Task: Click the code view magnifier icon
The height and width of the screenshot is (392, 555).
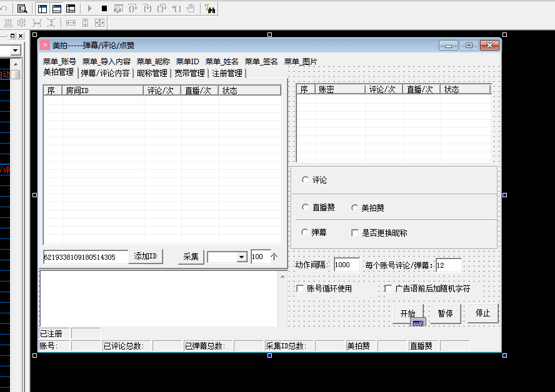Action: tap(21, 8)
